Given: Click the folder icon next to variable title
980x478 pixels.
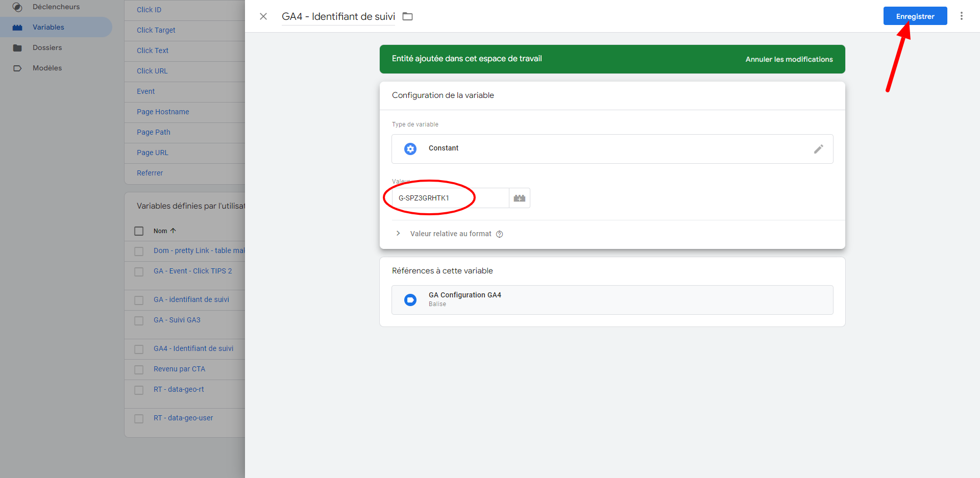Looking at the screenshot, I should coord(407,16).
